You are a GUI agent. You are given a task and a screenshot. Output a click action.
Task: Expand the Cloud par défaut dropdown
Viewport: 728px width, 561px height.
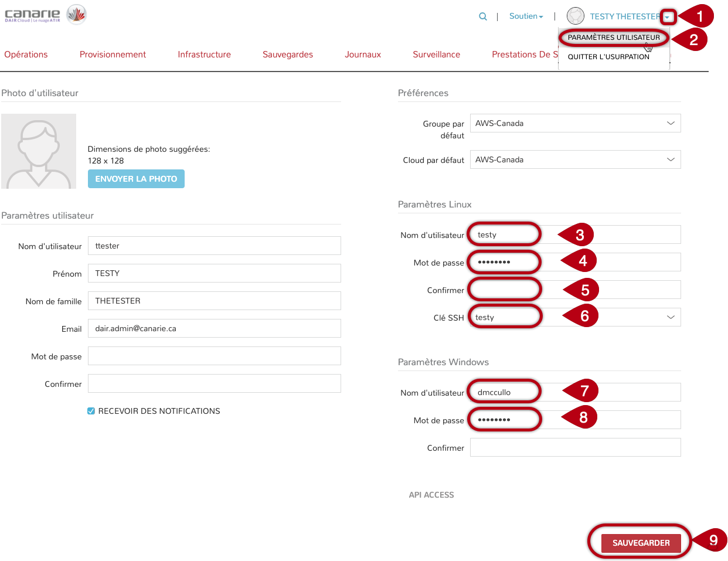pos(575,159)
